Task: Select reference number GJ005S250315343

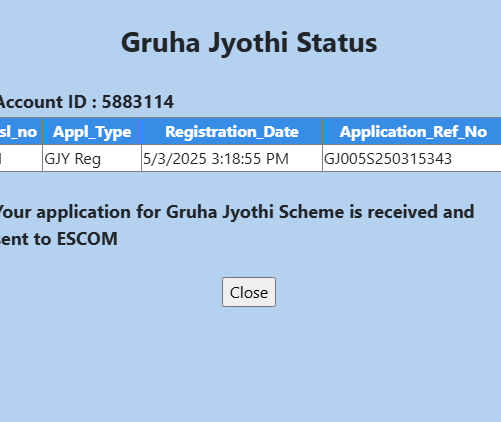Action: point(388,159)
